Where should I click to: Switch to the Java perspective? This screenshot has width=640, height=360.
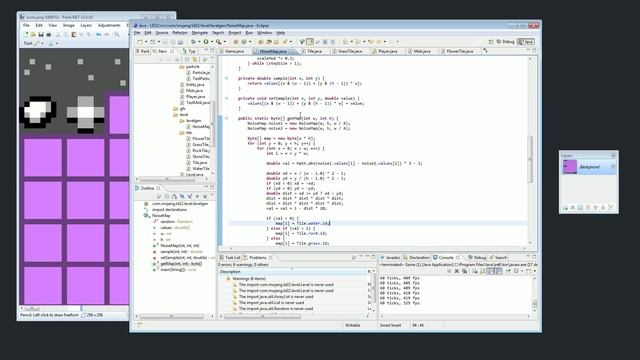[x=526, y=42]
